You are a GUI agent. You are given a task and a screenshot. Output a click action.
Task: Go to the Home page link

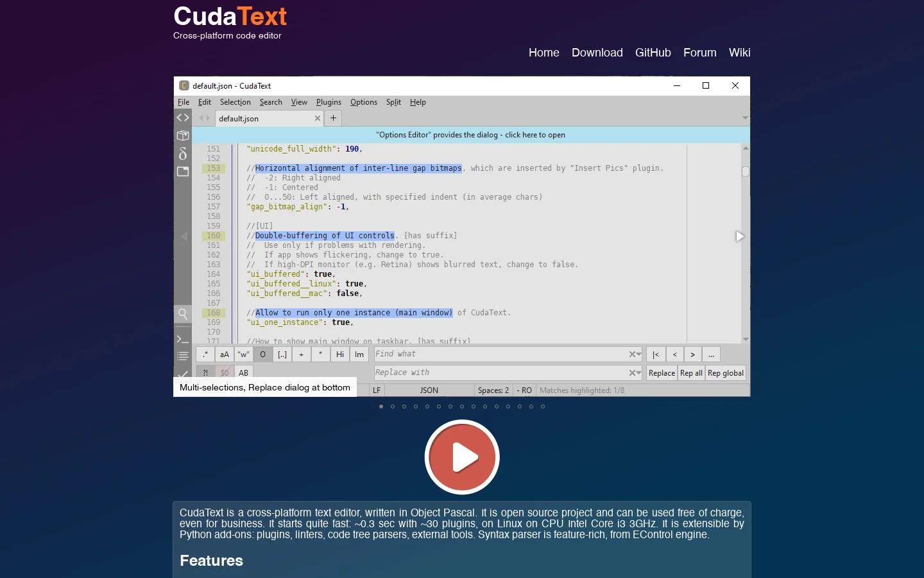point(544,53)
